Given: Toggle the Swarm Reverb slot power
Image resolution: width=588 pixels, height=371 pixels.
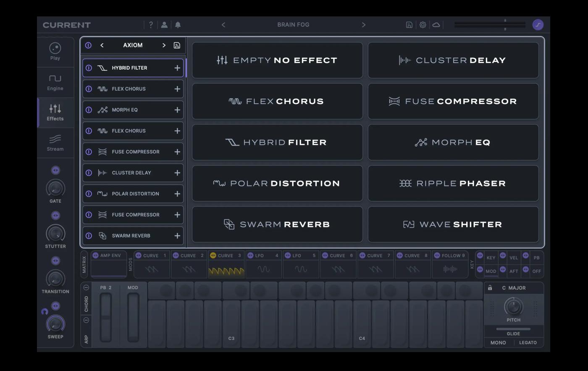Looking at the screenshot, I should [89, 236].
